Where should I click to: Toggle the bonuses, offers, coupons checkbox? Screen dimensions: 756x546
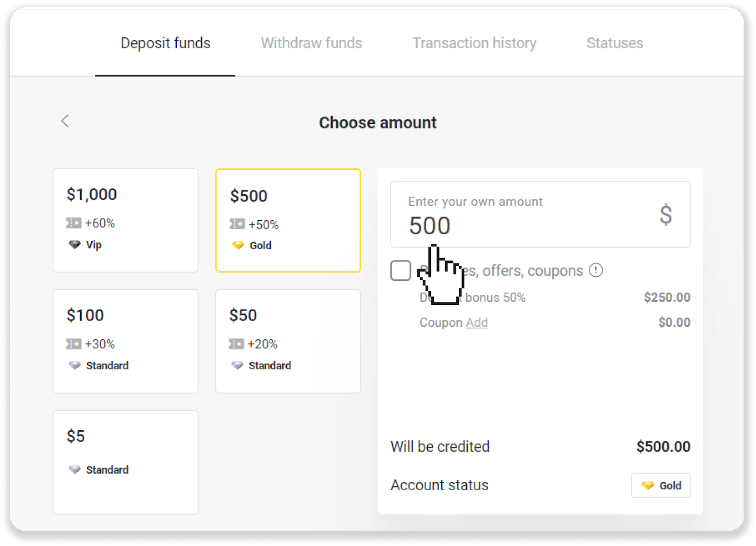pyautogui.click(x=401, y=271)
